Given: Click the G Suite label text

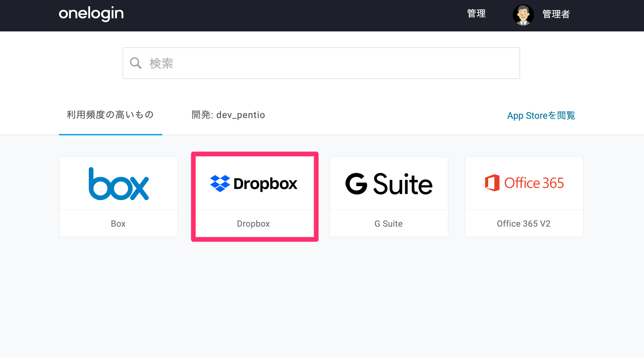Looking at the screenshot, I should coord(389,224).
